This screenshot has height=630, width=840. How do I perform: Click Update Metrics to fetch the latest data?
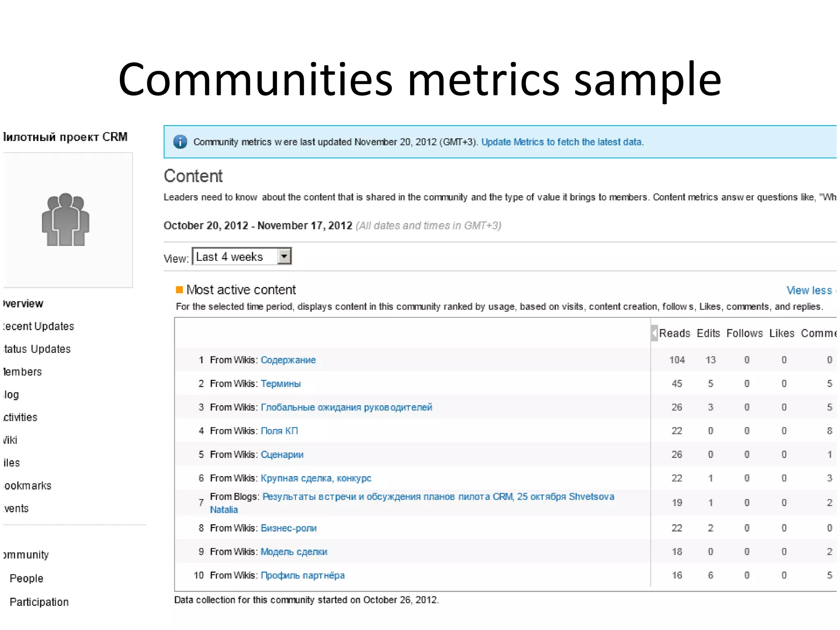(x=562, y=142)
